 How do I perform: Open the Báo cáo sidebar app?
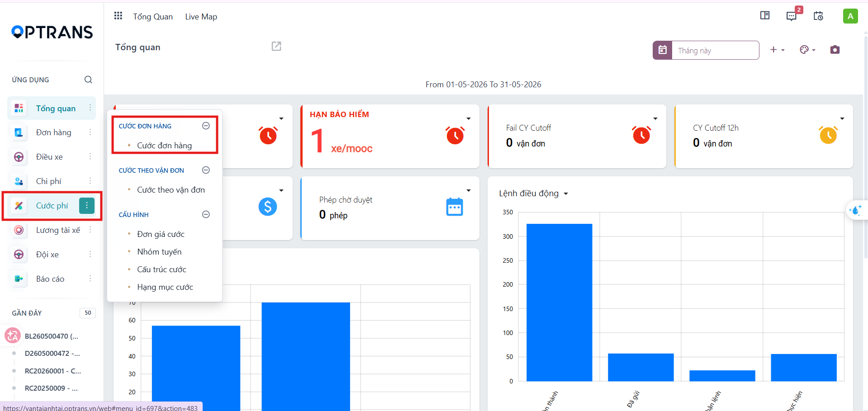52,279
